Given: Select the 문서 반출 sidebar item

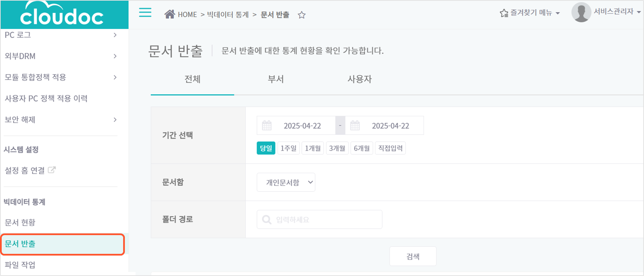Looking at the screenshot, I should click(x=63, y=244).
